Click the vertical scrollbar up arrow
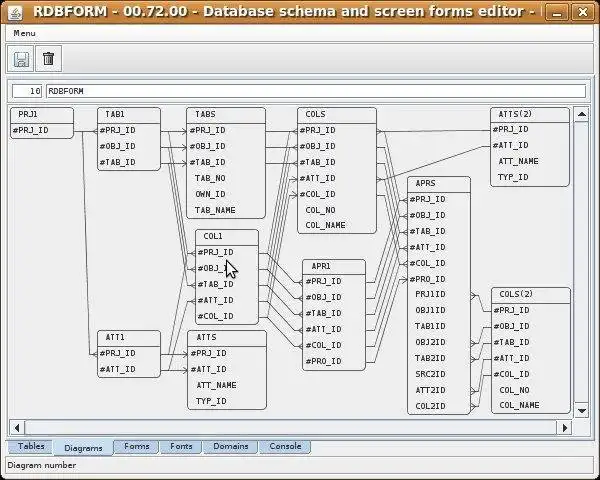The image size is (600, 480). pyautogui.click(x=582, y=114)
